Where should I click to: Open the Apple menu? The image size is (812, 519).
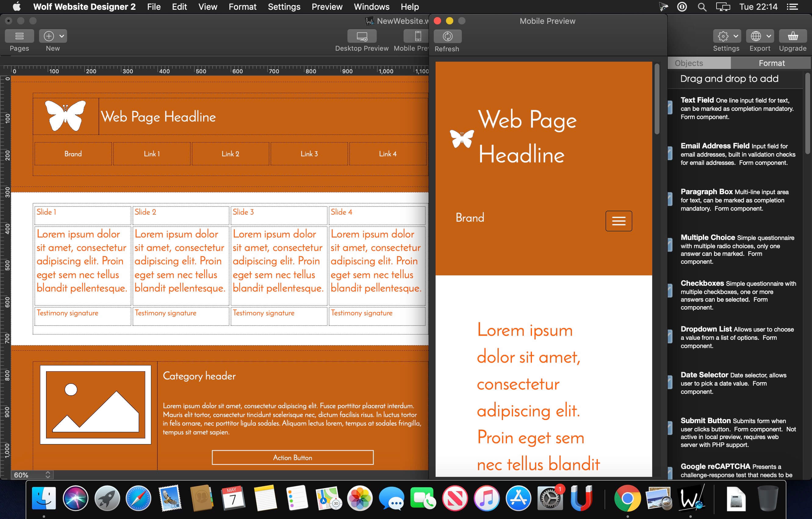[16, 7]
